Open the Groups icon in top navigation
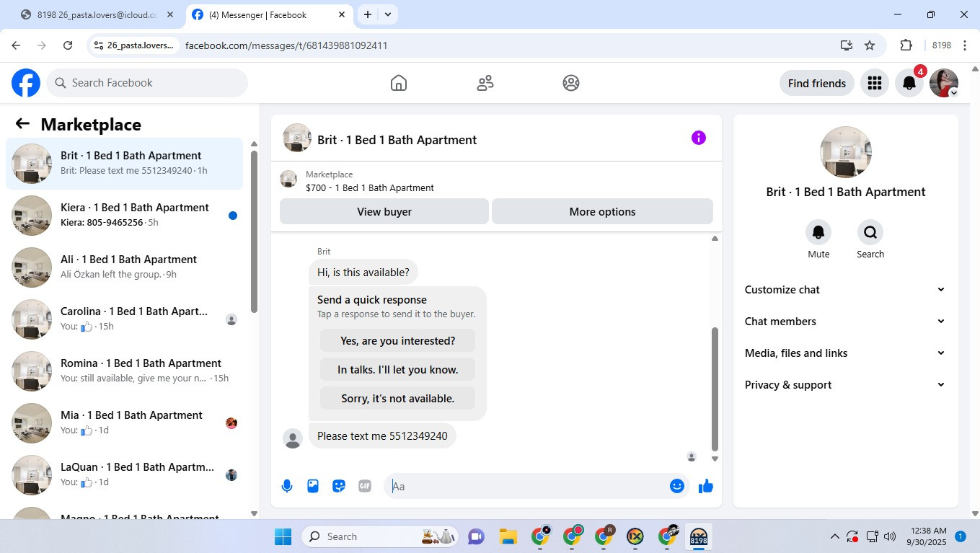Screen dimensions: 980x553 pos(571,83)
